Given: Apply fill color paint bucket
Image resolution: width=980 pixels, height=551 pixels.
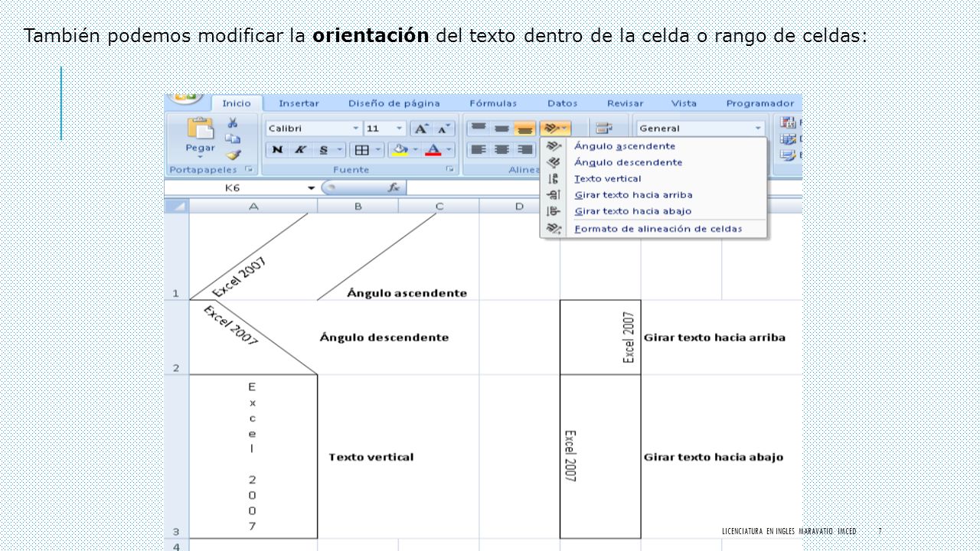Looking at the screenshot, I should pyautogui.click(x=400, y=150).
